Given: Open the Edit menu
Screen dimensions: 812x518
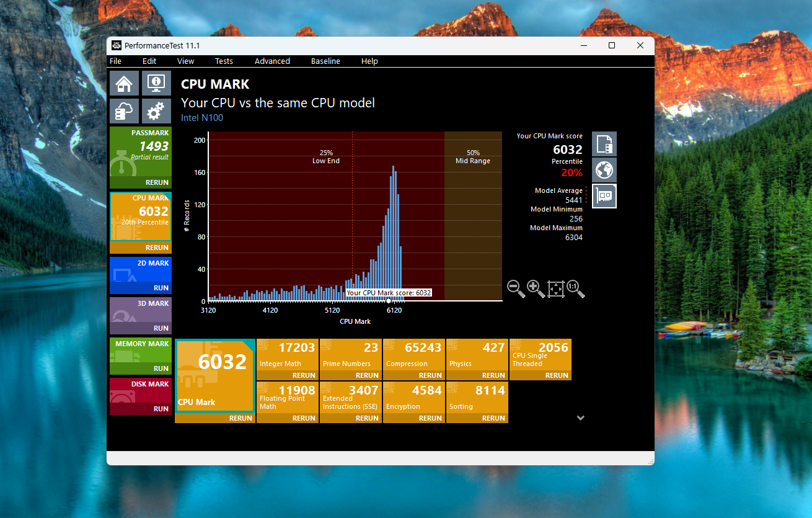Looking at the screenshot, I should (x=149, y=61).
